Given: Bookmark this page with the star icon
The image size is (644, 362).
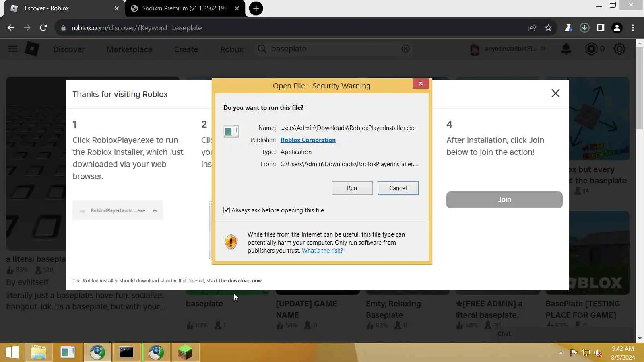Looking at the screenshot, I should click(548, 27).
